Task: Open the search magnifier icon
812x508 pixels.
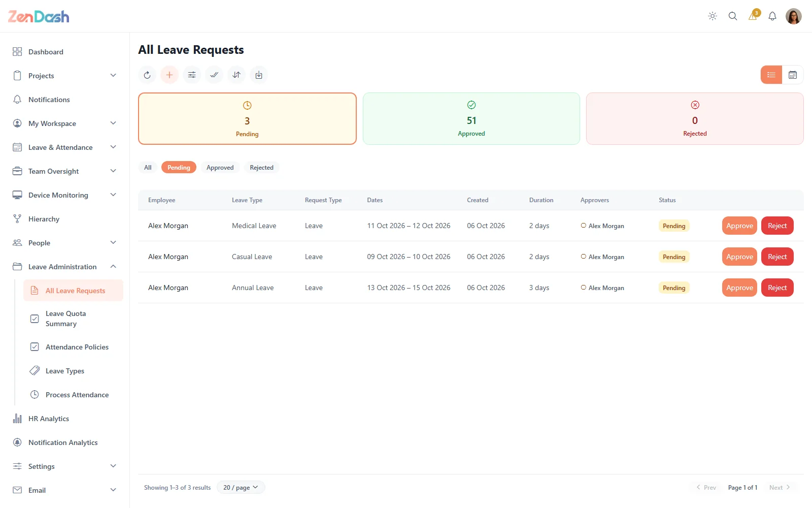Action: (733, 16)
